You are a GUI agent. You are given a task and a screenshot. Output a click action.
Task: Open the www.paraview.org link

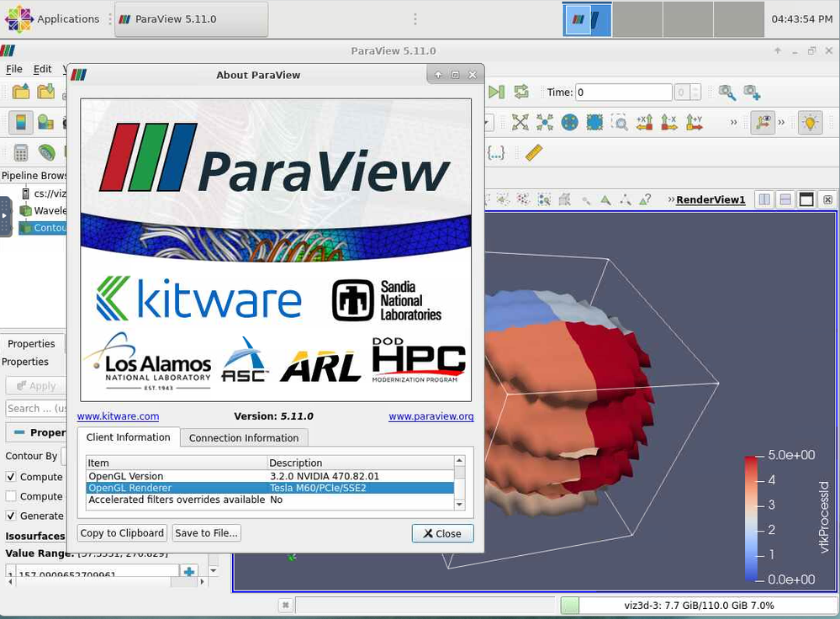tap(431, 415)
